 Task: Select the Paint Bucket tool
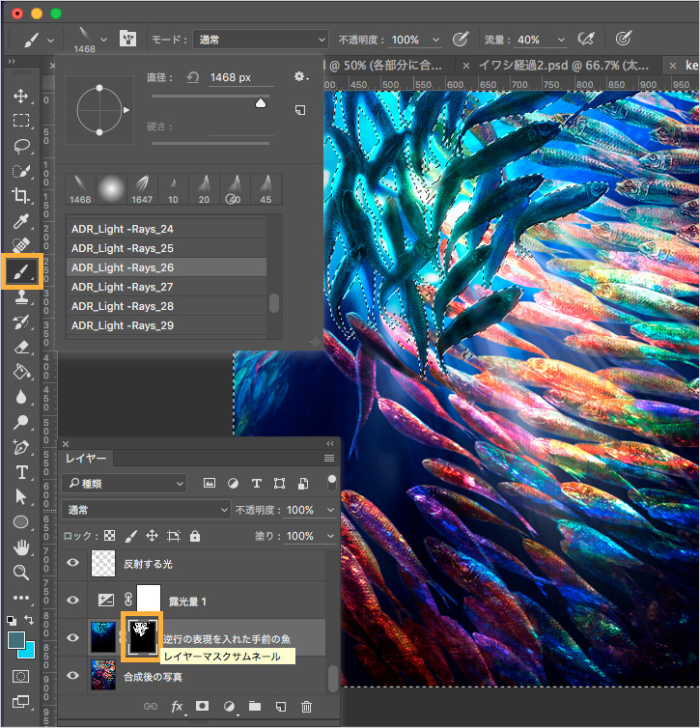[x=20, y=373]
